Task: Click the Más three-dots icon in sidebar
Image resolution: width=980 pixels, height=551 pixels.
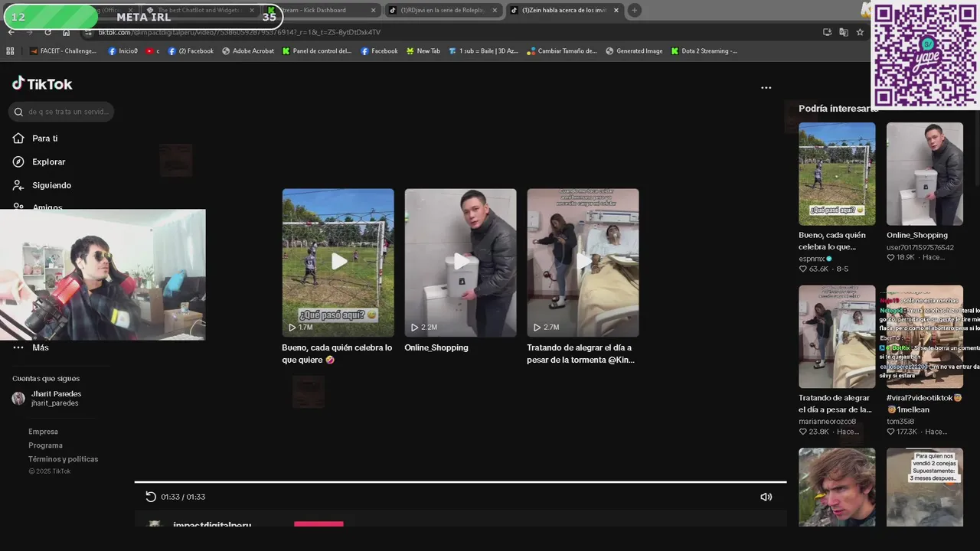Action: click(x=18, y=347)
